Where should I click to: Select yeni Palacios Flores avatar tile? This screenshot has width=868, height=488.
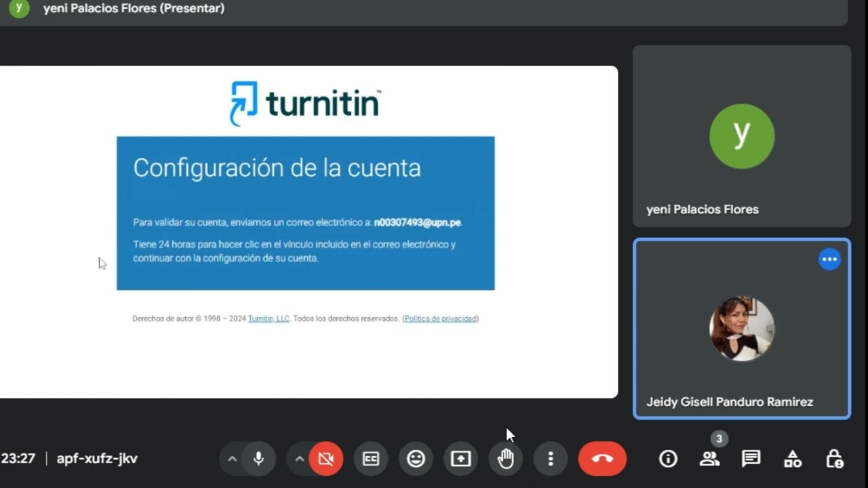[x=742, y=136]
